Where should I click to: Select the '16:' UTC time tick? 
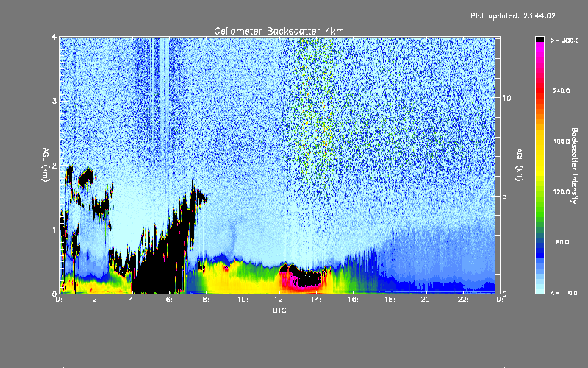click(353, 300)
